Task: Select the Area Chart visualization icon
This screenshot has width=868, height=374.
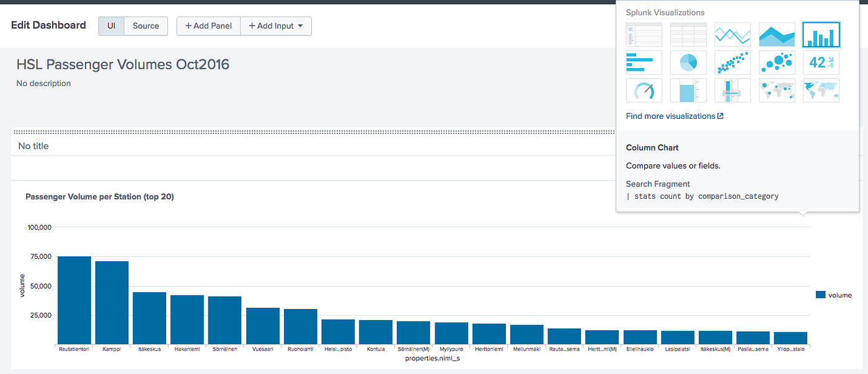Action: [x=777, y=35]
